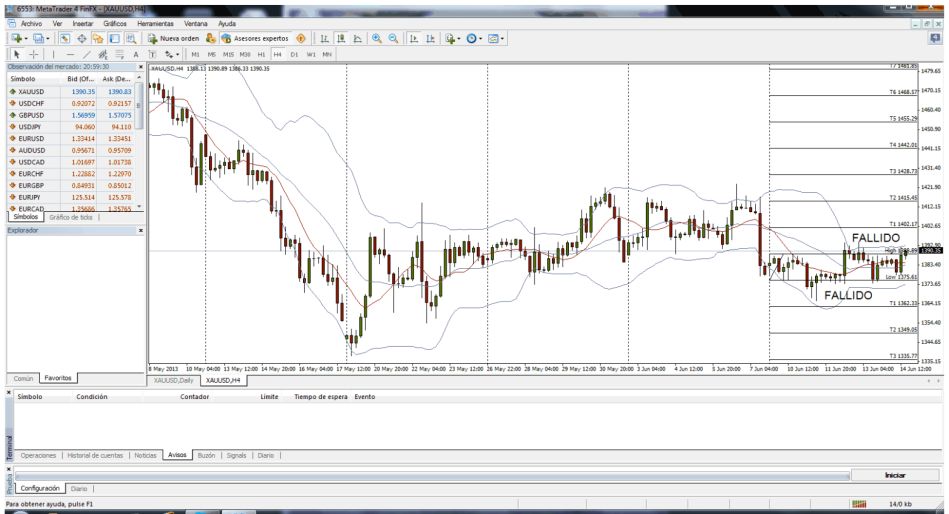The height and width of the screenshot is (514, 949).
Task: Switch to the XAUUSD,Daily chart tab
Action: pyautogui.click(x=173, y=381)
